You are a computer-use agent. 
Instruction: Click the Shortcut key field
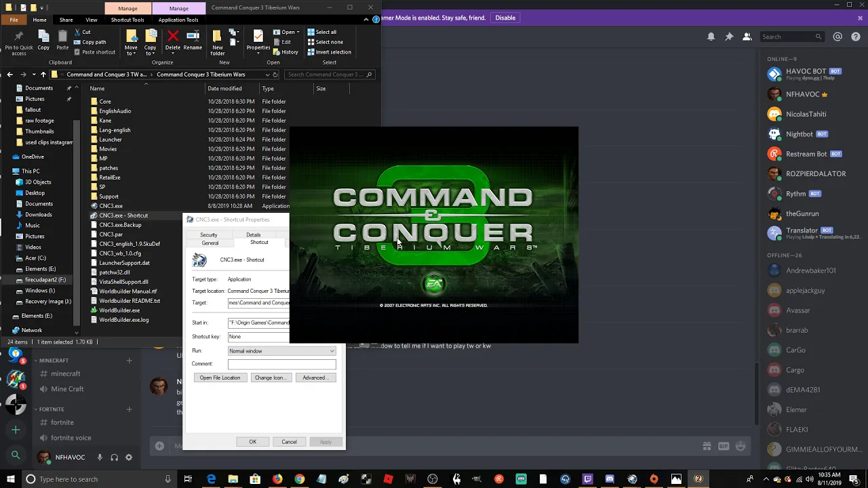point(258,337)
